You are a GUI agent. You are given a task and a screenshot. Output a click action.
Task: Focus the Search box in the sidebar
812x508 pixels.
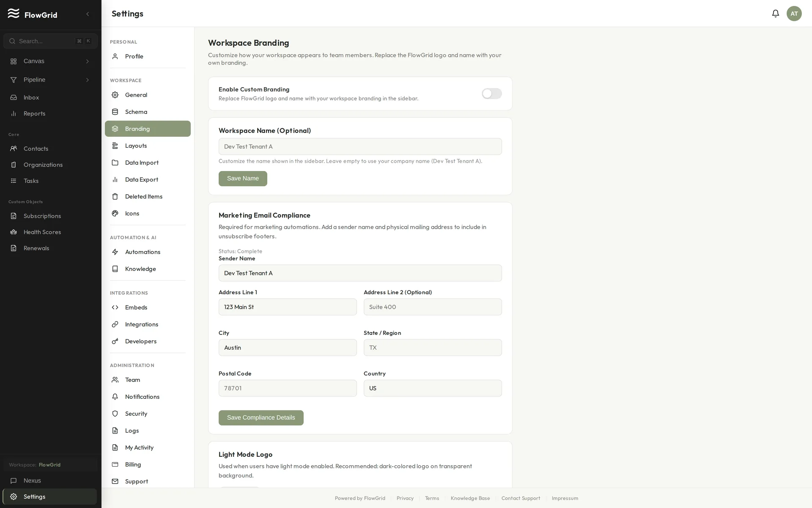50,41
